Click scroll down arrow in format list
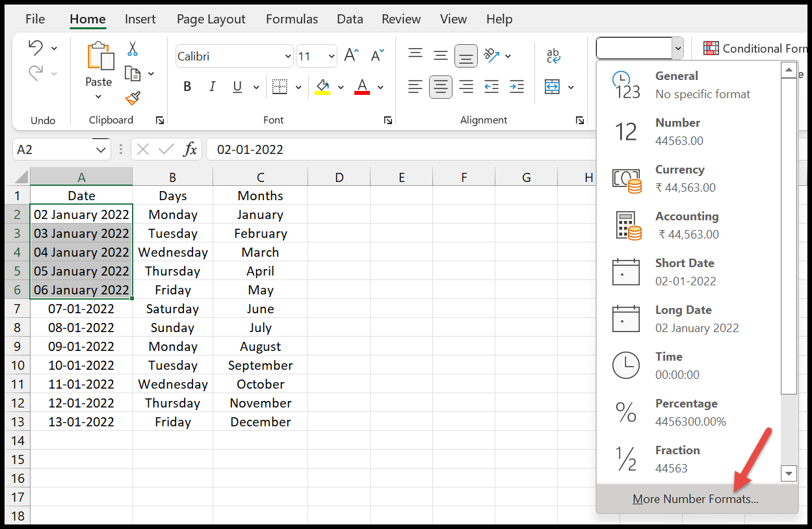812x529 pixels. tap(789, 474)
